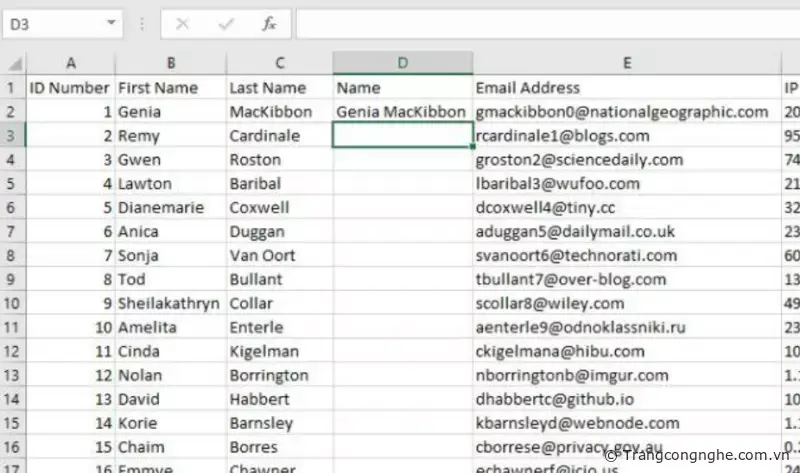Viewport: 800px width, 473px height.
Task: Click the Select All corner triangle
Action: point(12,63)
